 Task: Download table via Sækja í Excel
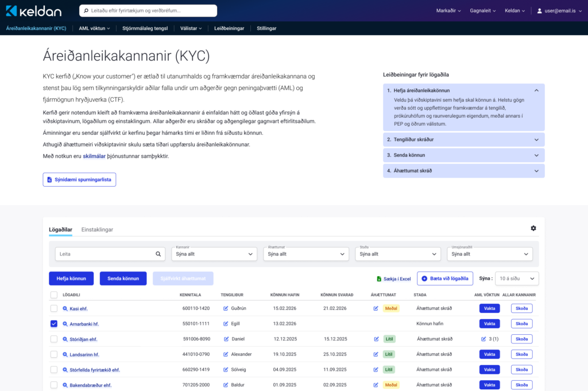point(394,278)
